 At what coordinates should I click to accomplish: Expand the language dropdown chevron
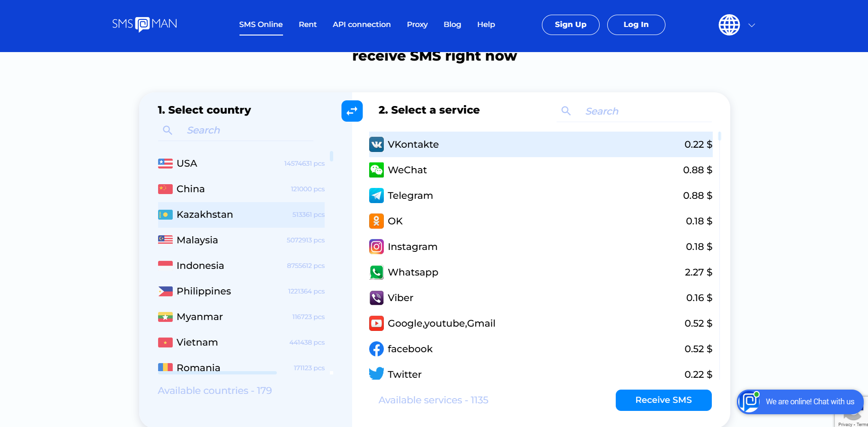click(752, 25)
